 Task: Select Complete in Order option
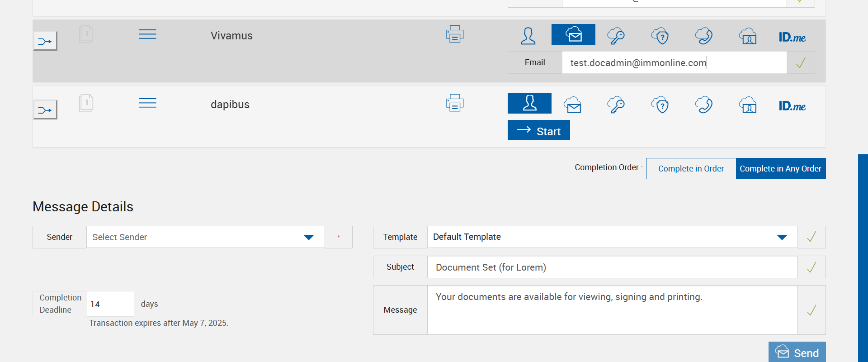coord(691,169)
